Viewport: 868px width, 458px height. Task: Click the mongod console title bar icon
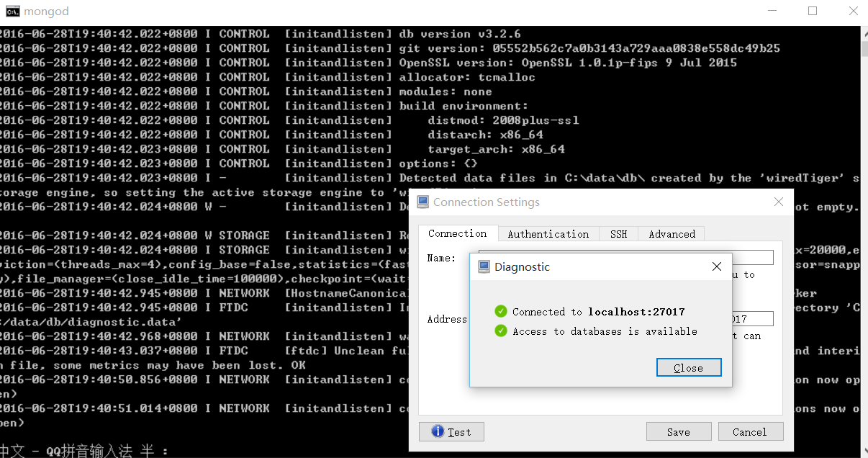(12, 11)
